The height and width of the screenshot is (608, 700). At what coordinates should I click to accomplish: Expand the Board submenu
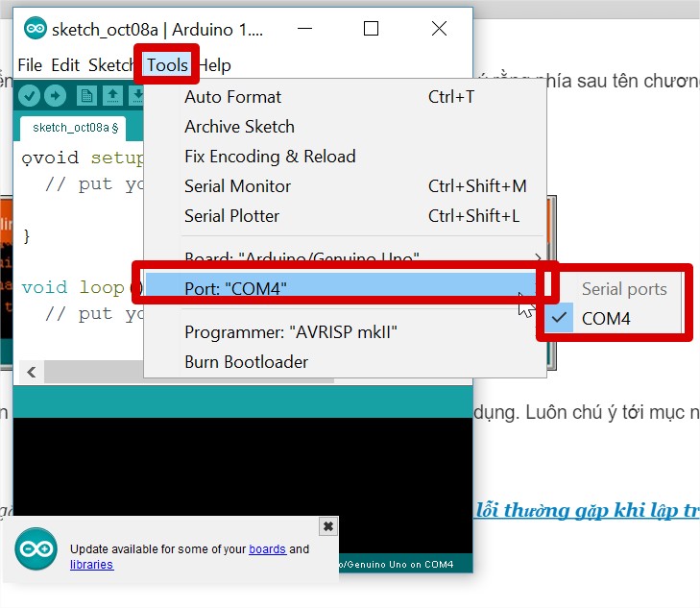[345, 256]
